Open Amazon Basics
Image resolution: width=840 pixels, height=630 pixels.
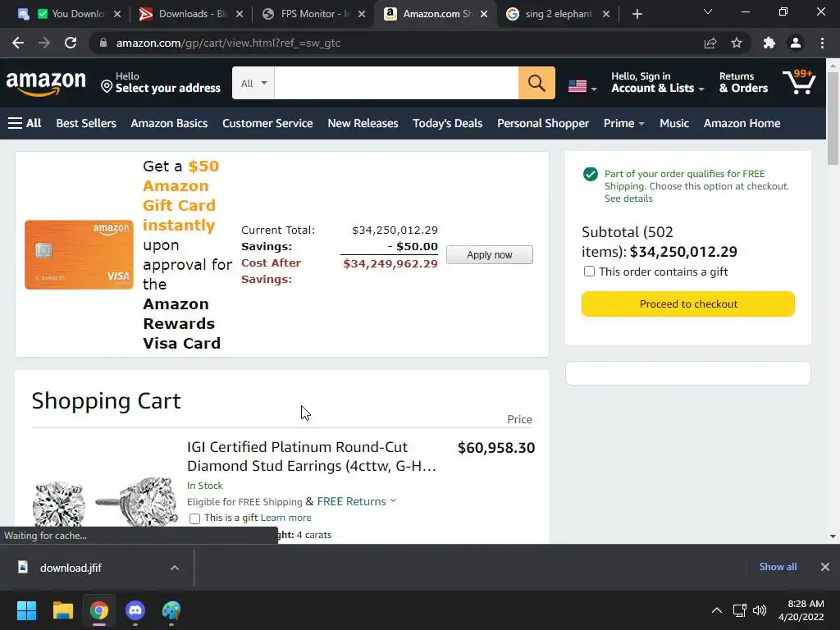click(169, 123)
